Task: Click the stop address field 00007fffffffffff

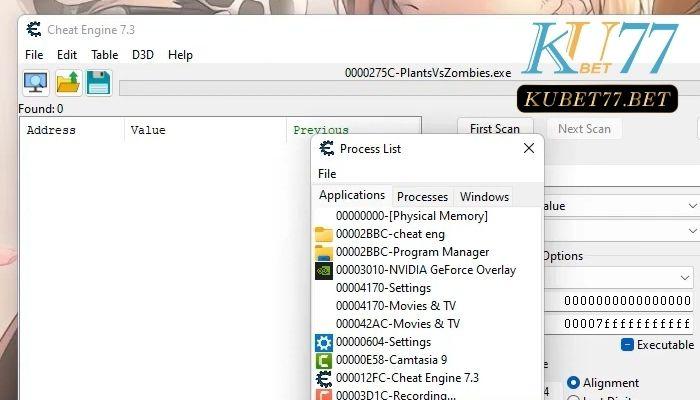Action: 620,323
